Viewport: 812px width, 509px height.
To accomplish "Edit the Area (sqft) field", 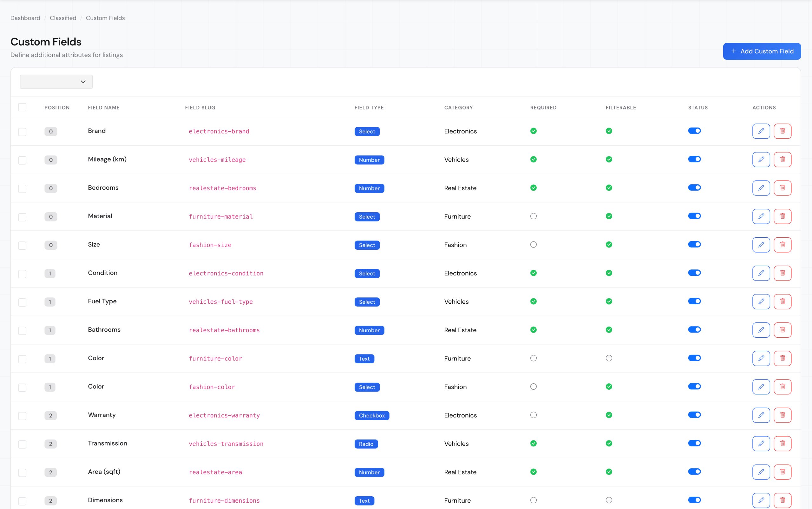I will 761,472.
